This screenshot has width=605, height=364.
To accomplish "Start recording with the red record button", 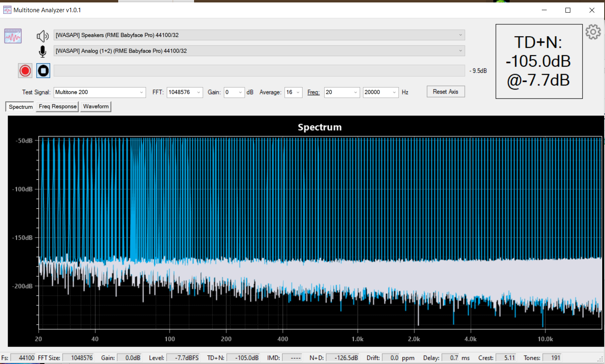I will click(25, 71).
